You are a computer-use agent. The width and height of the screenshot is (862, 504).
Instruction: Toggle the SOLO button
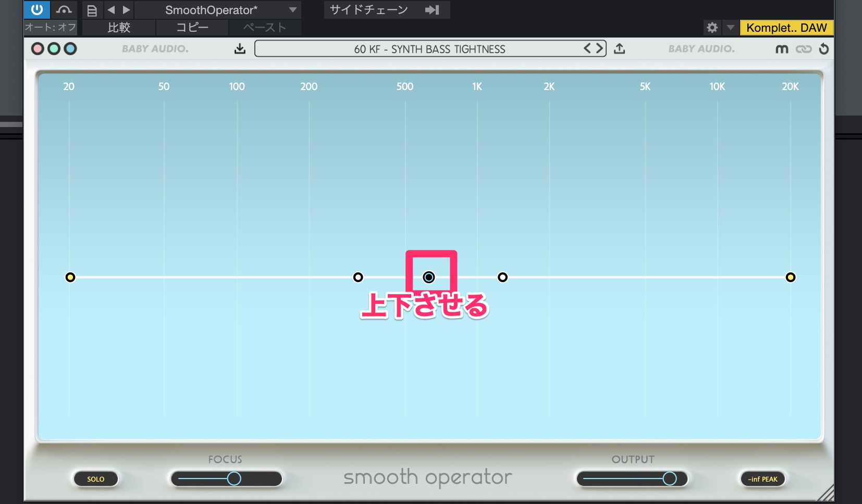(96, 479)
